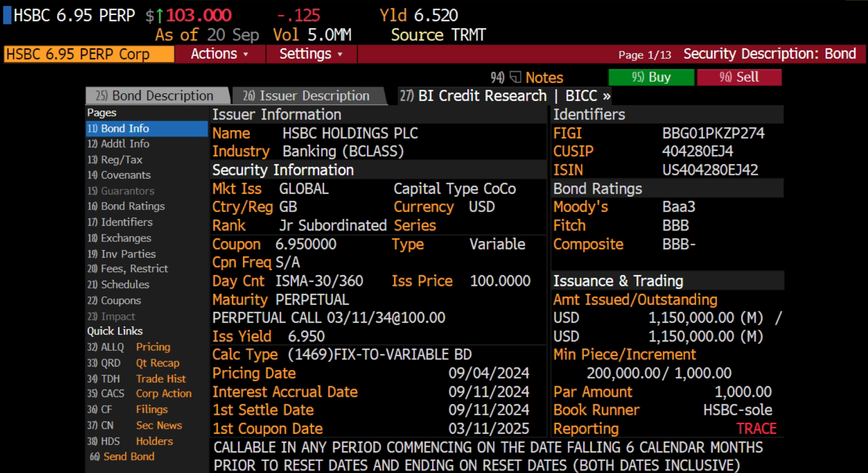This screenshot has height=473, width=868.
Task: Open the Inv Parties page
Action: (122, 254)
